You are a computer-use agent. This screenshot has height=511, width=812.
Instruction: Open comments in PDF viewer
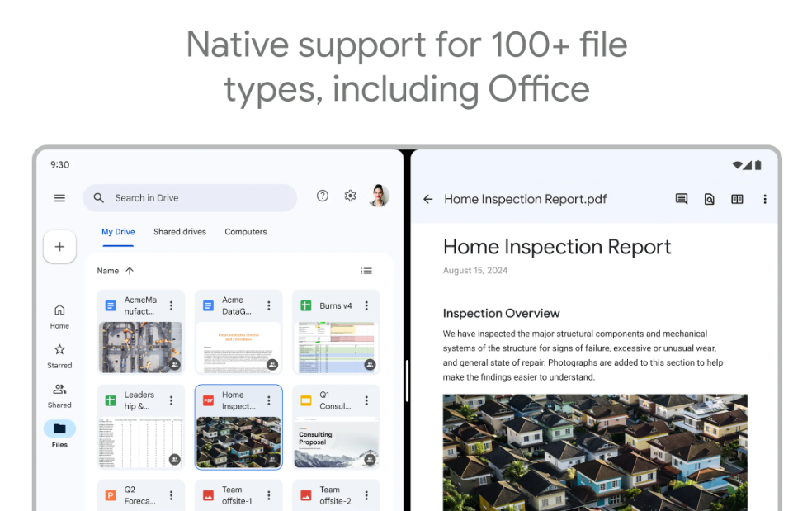coord(682,199)
